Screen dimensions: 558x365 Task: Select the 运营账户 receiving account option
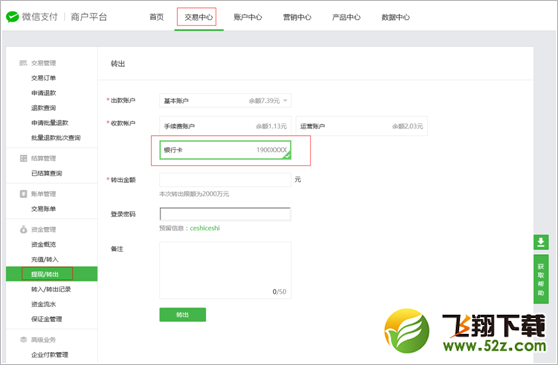coord(362,126)
